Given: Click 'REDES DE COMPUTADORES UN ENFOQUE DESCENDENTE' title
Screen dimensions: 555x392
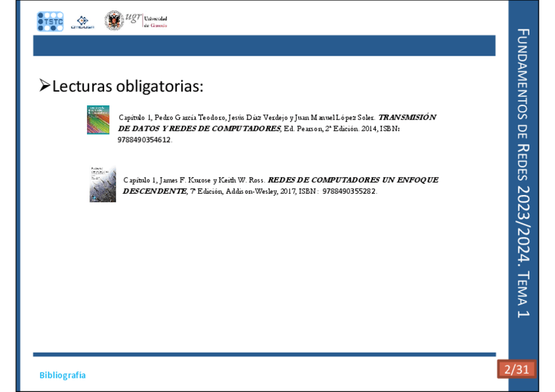Looking at the screenshot, I should (x=280, y=185).
